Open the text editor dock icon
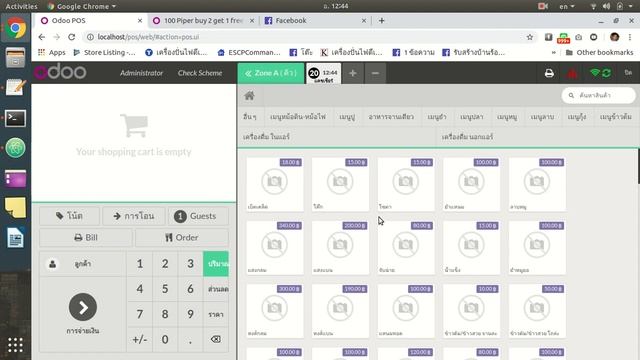 (x=16, y=87)
